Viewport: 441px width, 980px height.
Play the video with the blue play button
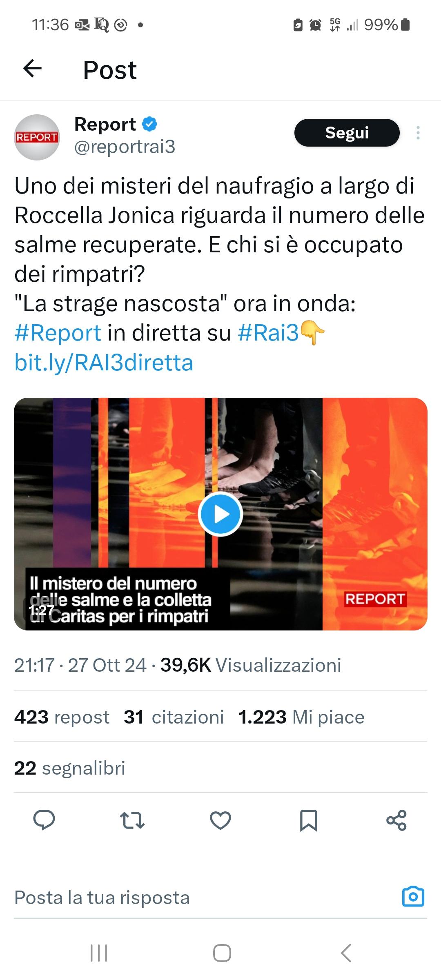pos(220,514)
